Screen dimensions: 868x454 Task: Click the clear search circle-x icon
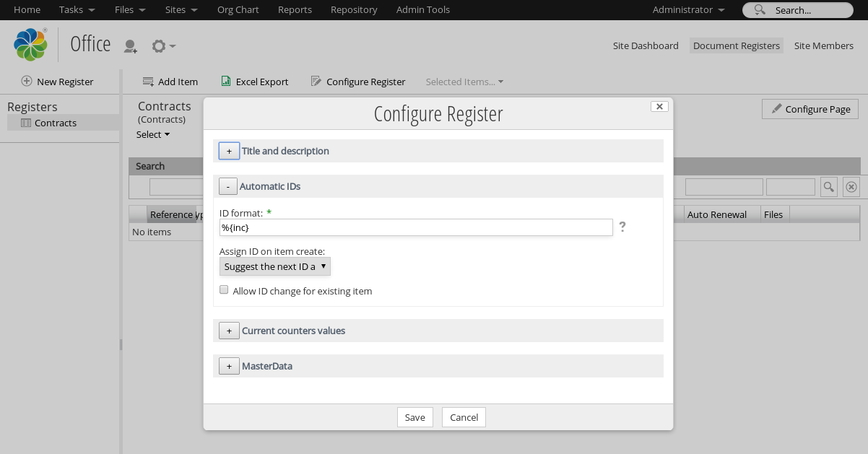coord(851,187)
